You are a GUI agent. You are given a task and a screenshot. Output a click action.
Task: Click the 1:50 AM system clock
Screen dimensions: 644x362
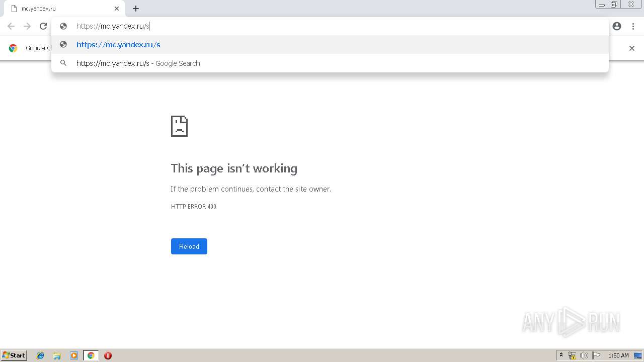pyautogui.click(x=618, y=355)
